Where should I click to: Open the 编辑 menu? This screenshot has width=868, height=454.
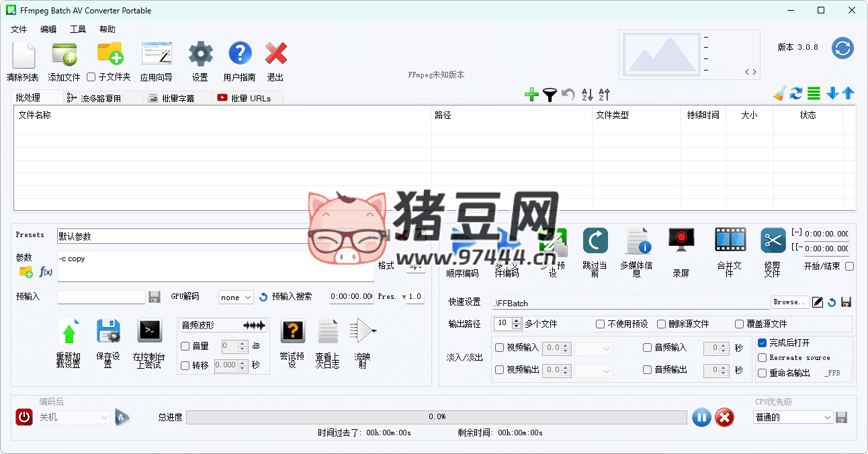pyautogui.click(x=48, y=30)
